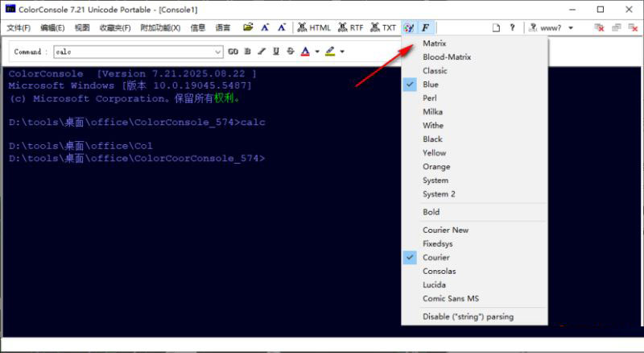Screen dimensions: 644x353
Task: Expand the highlight color dropdown arrow
Action: pos(342,52)
